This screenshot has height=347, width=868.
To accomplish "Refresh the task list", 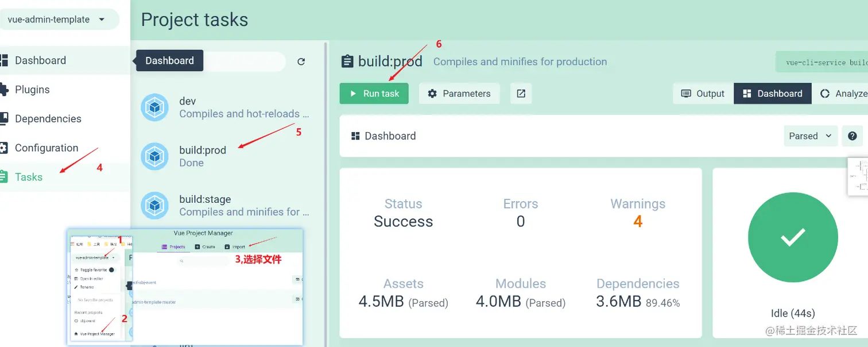I will 301,61.
